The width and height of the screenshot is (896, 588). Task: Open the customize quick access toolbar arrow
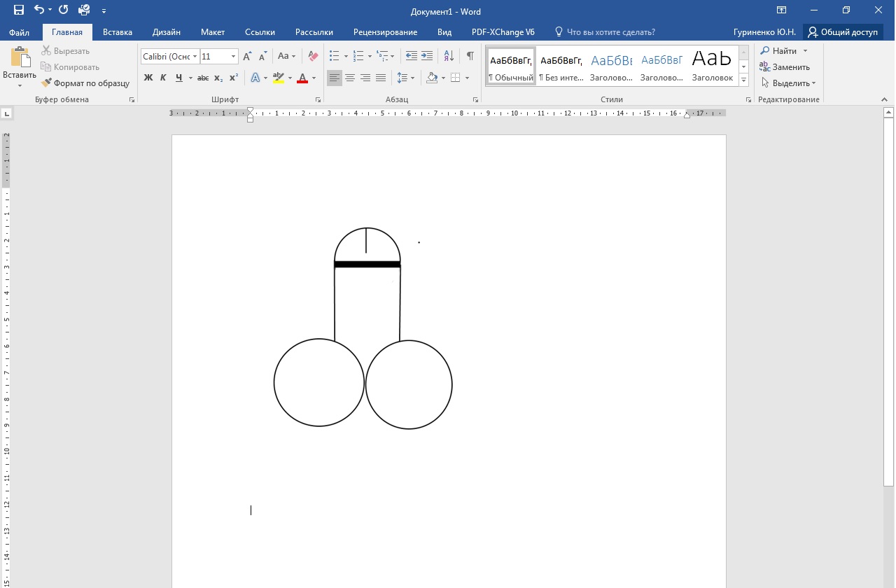[104, 10]
